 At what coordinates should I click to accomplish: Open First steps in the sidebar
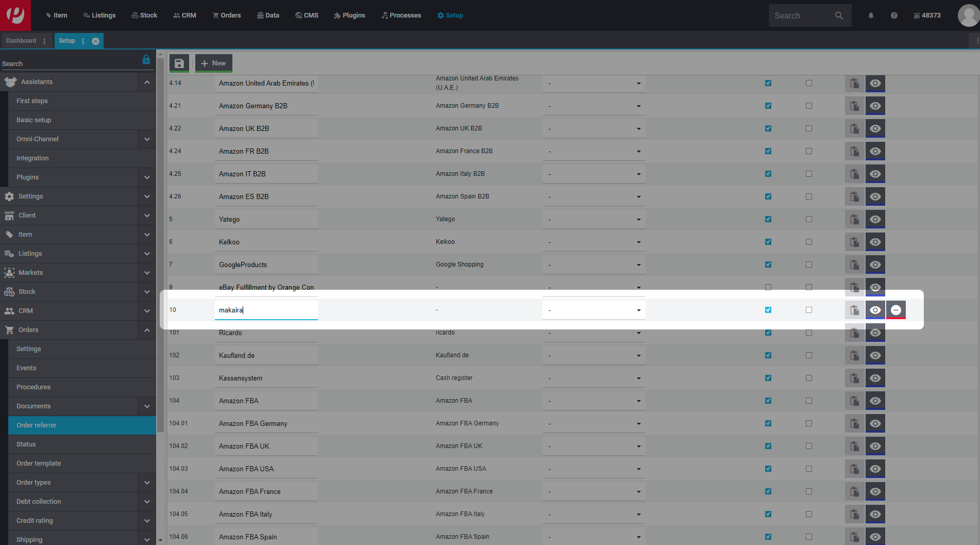82,101
